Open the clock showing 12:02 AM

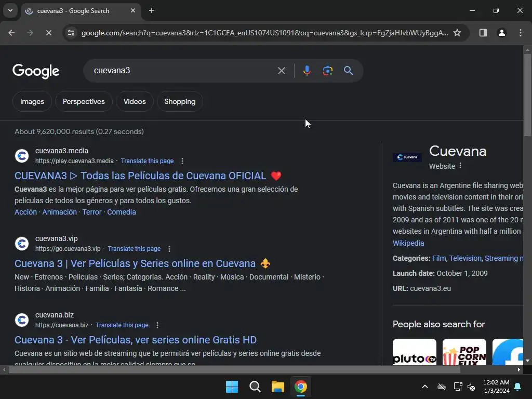[x=496, y=387]
